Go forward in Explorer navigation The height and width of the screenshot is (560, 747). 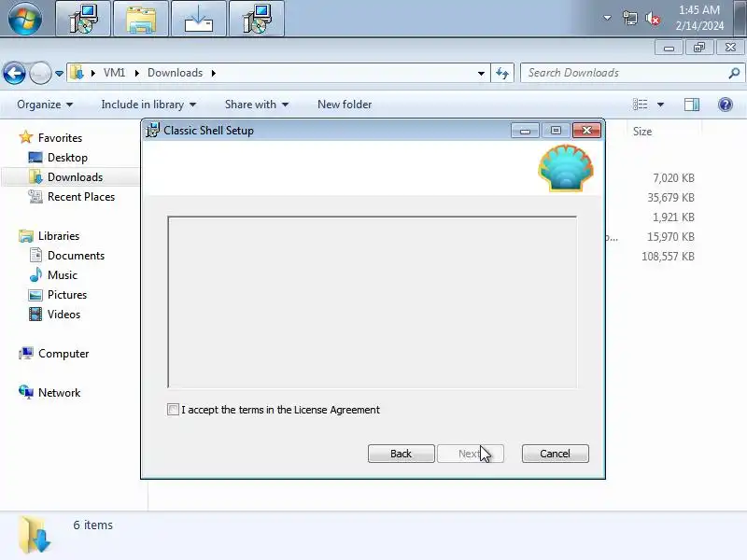point(40,74)
